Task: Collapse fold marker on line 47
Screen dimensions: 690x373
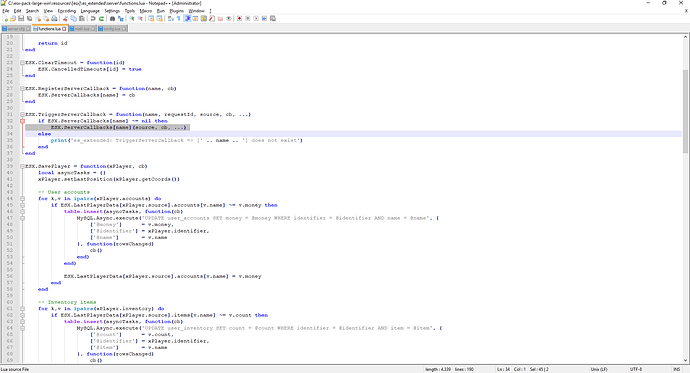Action: (x=22, y=218)
